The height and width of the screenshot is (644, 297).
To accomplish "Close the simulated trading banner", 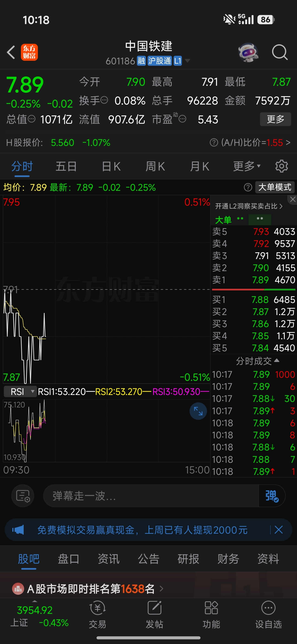I will [278, 529].
